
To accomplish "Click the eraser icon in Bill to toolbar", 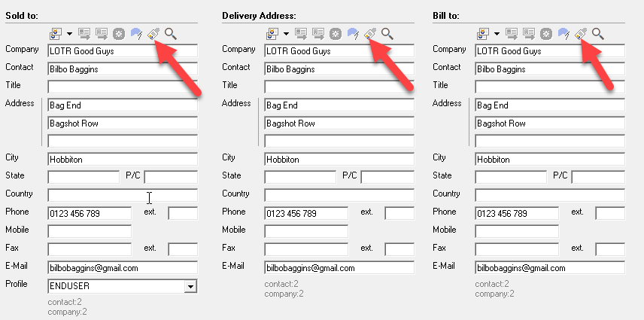I will coord(581,33).
